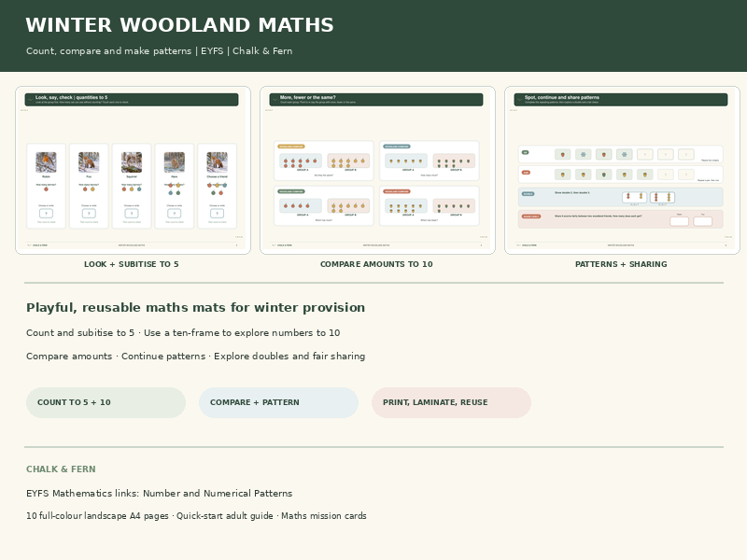Click the Fox photo in first preview
747x560 pixels.
tap(89, 162)
